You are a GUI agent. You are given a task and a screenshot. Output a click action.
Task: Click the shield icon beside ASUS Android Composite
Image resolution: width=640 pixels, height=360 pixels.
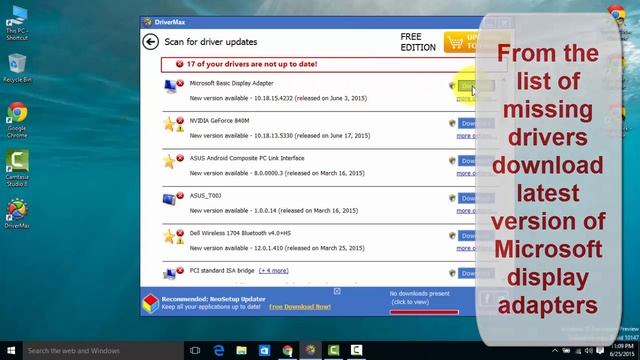[452, 161]
